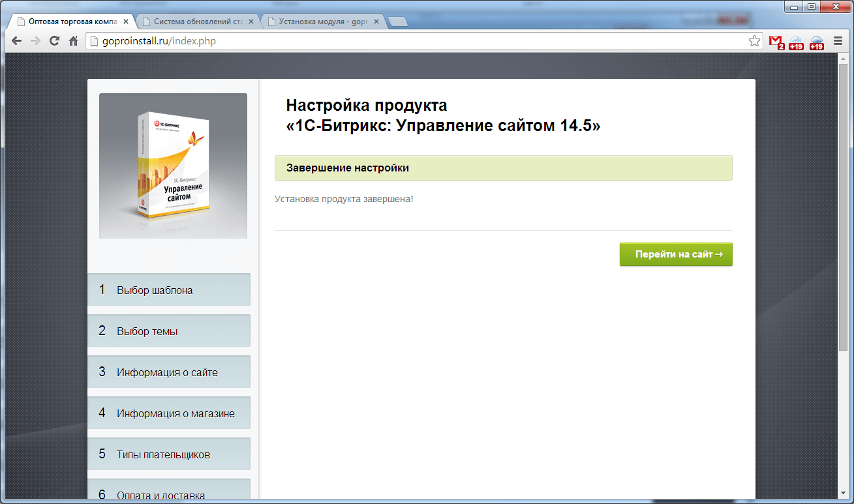View site info via the page icon in the address bar

click(93, 41)
